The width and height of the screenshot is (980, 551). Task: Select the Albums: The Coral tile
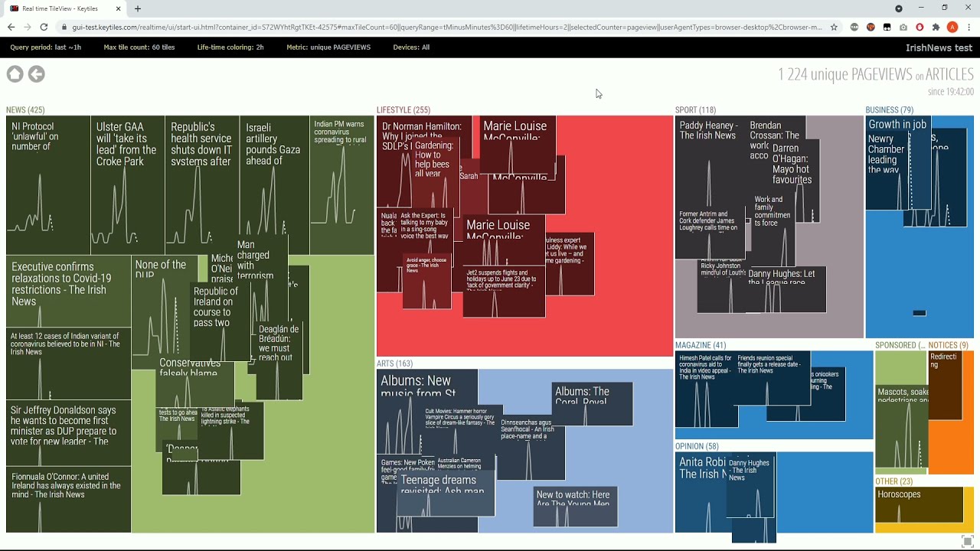(x=593, y=404)
